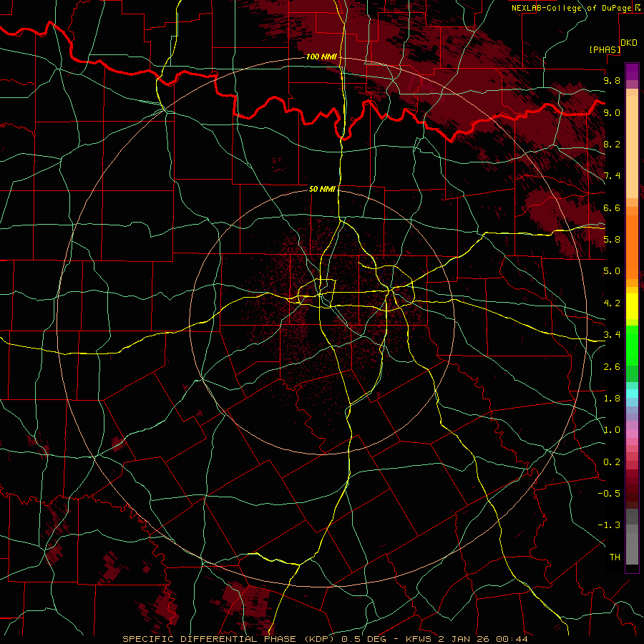The image size is (644, 644).
Task: Select the 5.8 value on the scale
Action: (x=612, y=240)
